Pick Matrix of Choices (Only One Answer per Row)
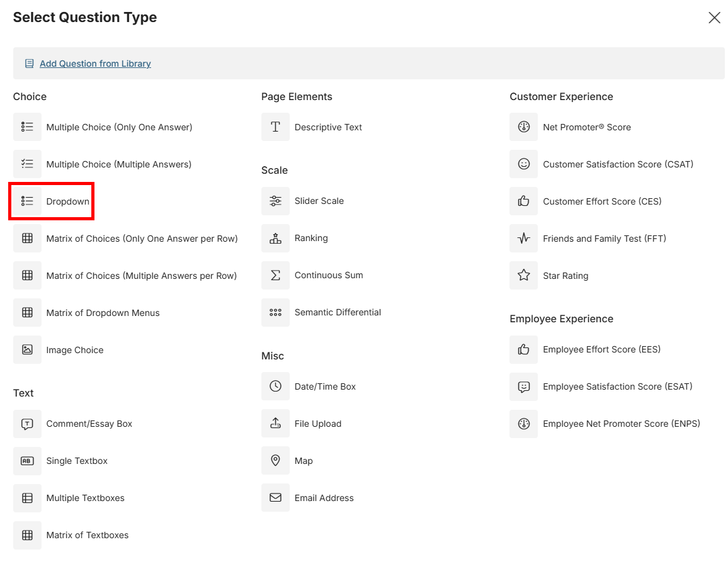Viewport: 728px width, 564px height. click(x=142, y=239)
